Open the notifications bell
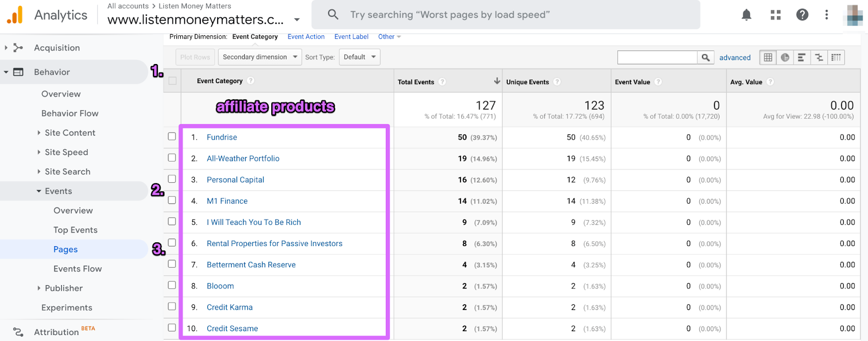Viewport: 868px width, 341px height. point(746,15)
